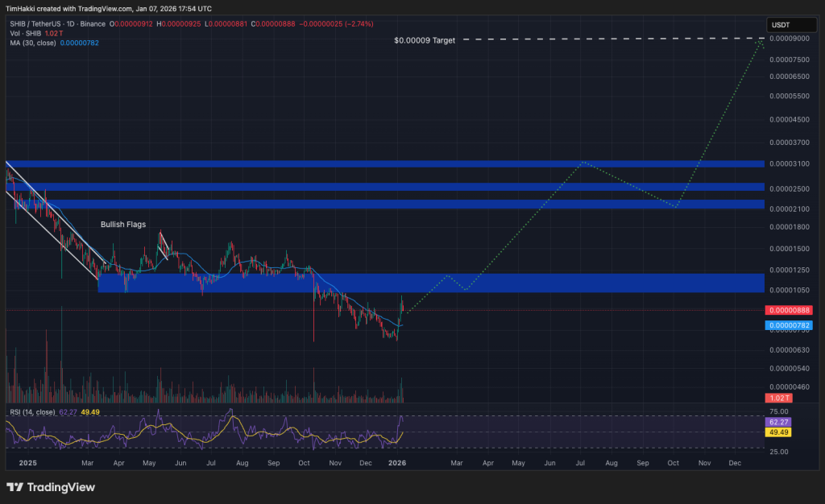Select the SHIB / TetherUS symbol title
The image size is (825, 504).
click(35, 23)
